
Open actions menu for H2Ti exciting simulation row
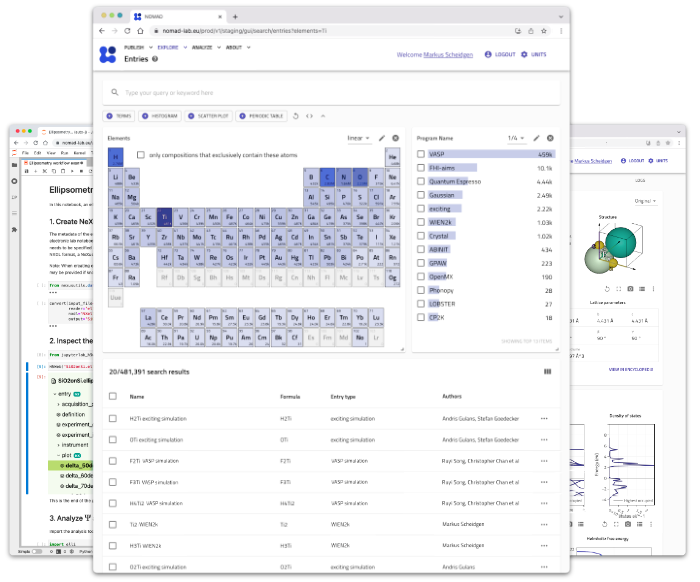[x=544, y=419]
